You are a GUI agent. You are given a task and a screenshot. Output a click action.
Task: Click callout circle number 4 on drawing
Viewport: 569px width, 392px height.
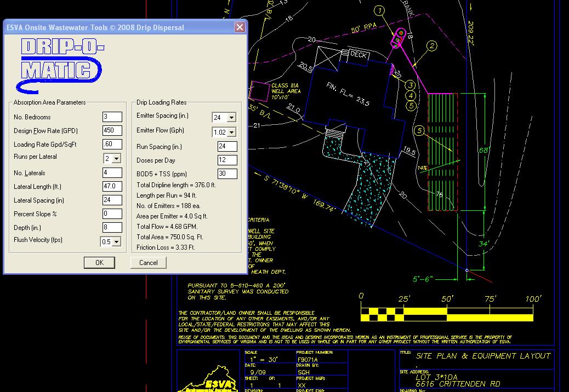point(411,96)
